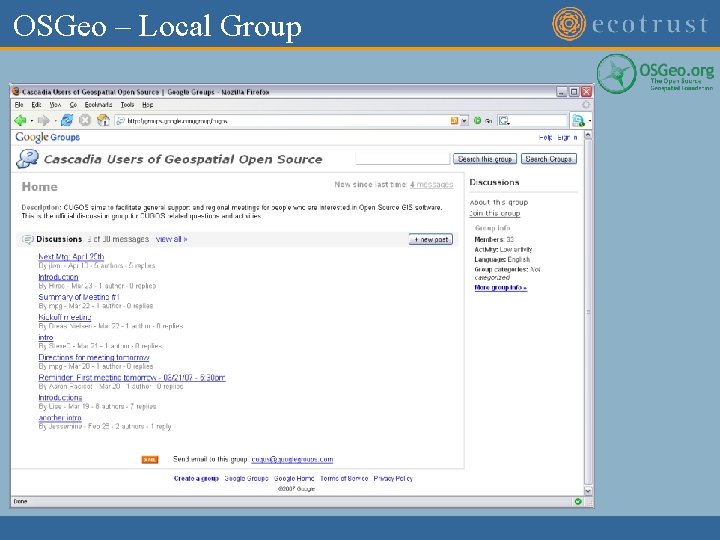This screenshot has height=540, width=720.
Task: Click the group email address link
Action: (292, 459)
